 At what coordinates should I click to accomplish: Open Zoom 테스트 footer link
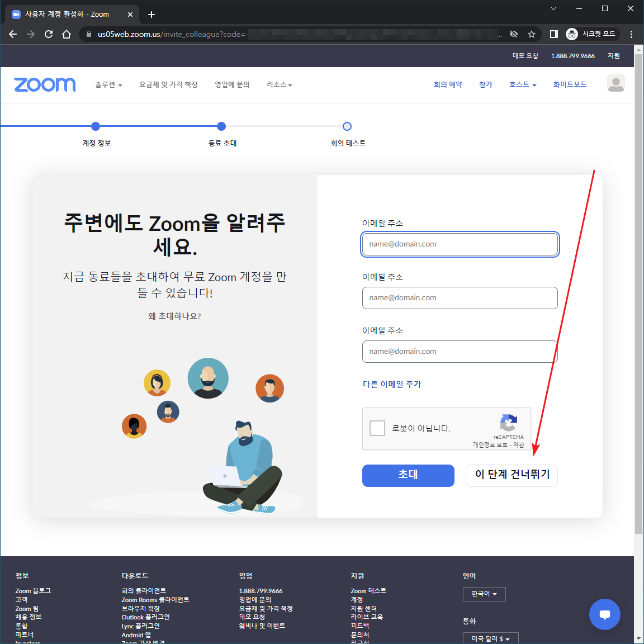click(x=368, y=590)
